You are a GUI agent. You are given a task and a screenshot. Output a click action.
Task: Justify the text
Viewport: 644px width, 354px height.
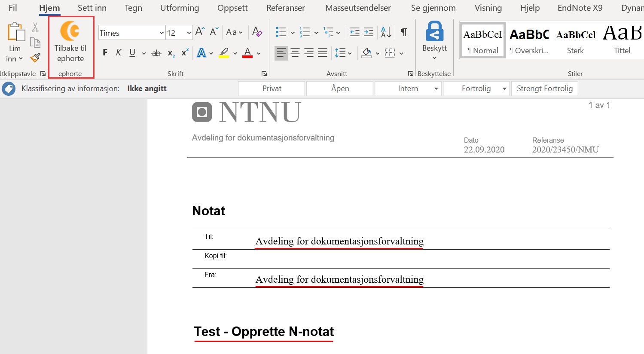tap(323, 53)
